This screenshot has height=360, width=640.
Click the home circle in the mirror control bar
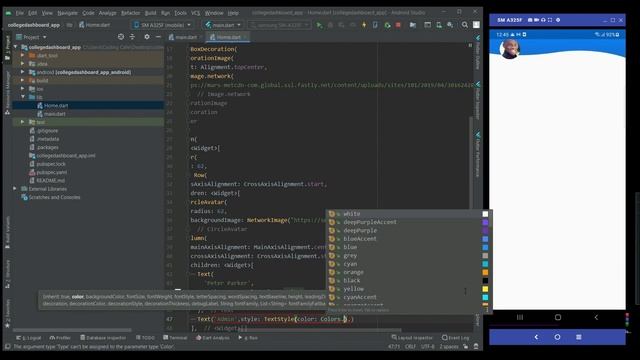[558, 337]
